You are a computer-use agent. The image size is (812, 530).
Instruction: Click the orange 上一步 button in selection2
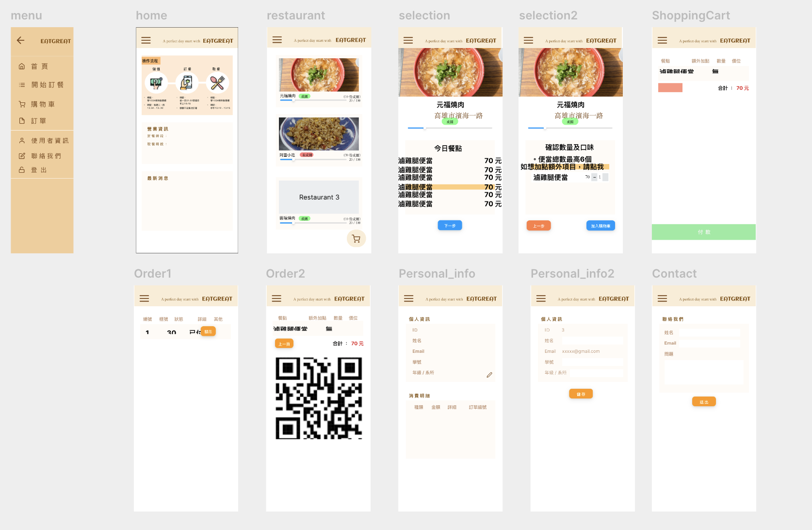(538, 226)
